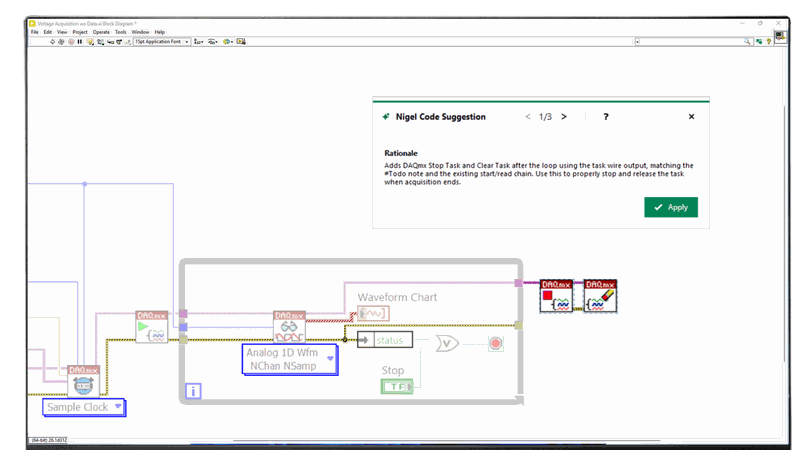Open the Operate menu
This screenshot has height=450, width=800.
tap(101, 32)
